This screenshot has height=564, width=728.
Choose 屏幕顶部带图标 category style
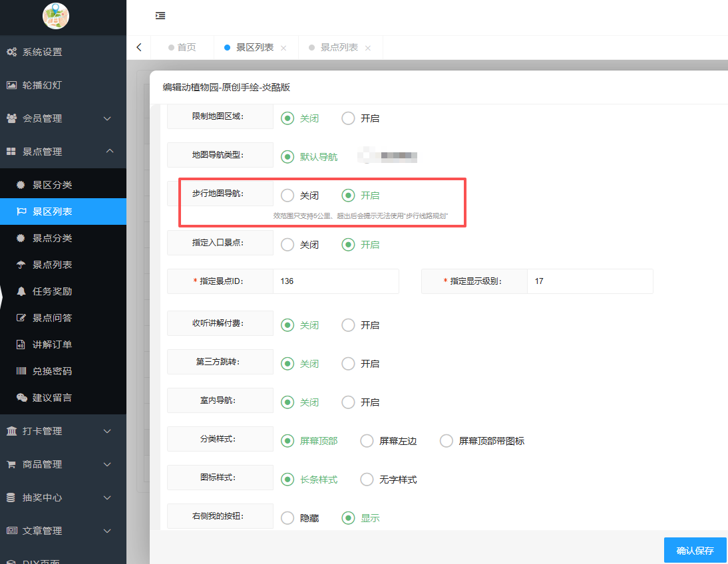[x=446, y=440]
